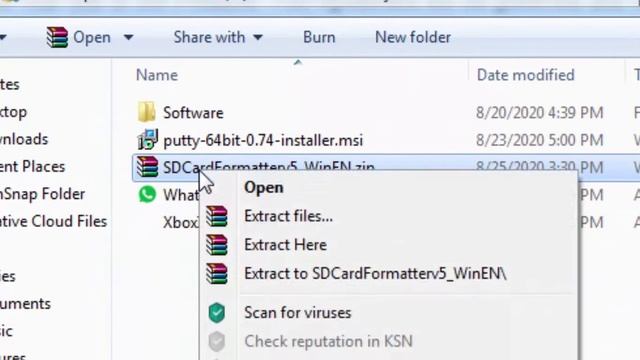The width and height of the screenshot is (640, 360).
Task: Choose Extract Here in the context menu
Action: coord(285,245)
